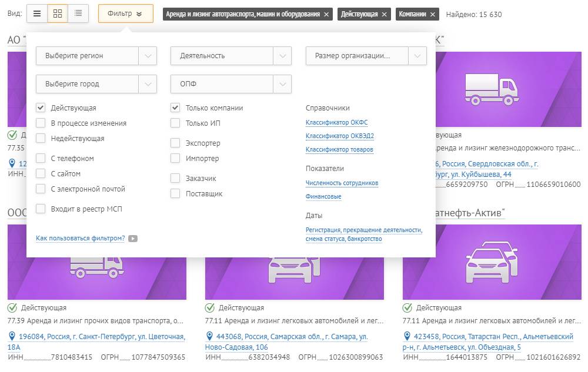Open 'Численность сотрудников' indicator link
Image resolution: width=588 pixels, height=372 pixels.
[x=342, y=183]
